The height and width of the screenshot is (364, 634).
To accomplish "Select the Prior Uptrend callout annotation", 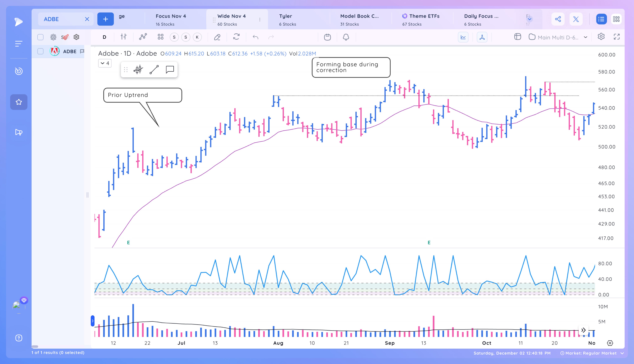I will (143, 95).
